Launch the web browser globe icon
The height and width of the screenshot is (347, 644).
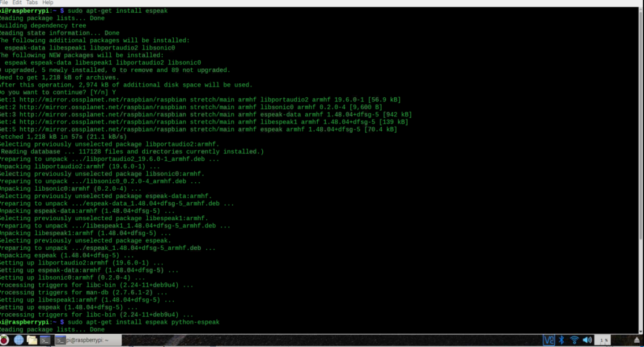tap(19, 340)
